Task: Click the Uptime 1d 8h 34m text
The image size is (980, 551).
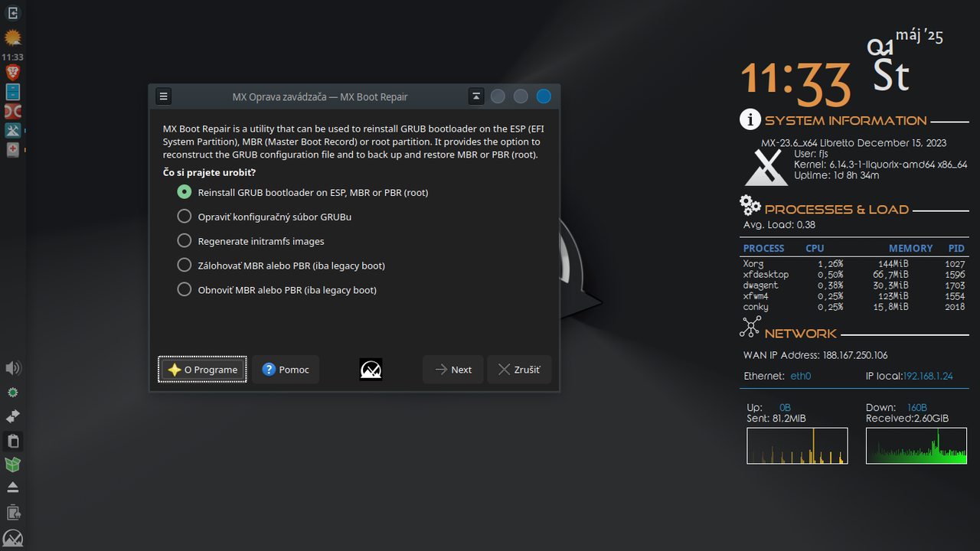Action: pos(837,175)
